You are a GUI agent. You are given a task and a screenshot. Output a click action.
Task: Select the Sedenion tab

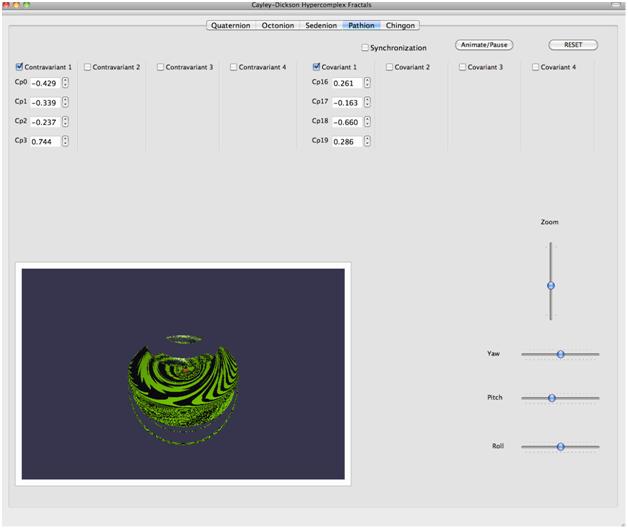tap(321, 25)
